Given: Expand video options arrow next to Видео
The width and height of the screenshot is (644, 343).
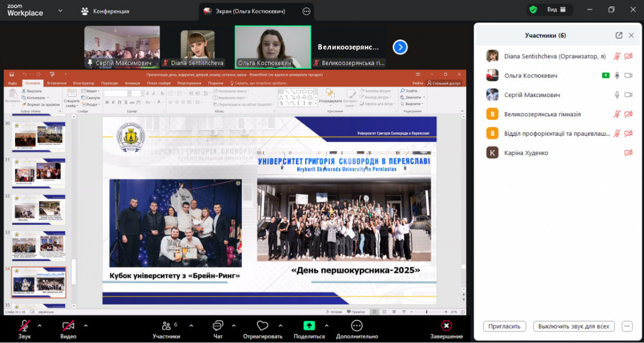Looking at the screenshot, I should point(85,325).
